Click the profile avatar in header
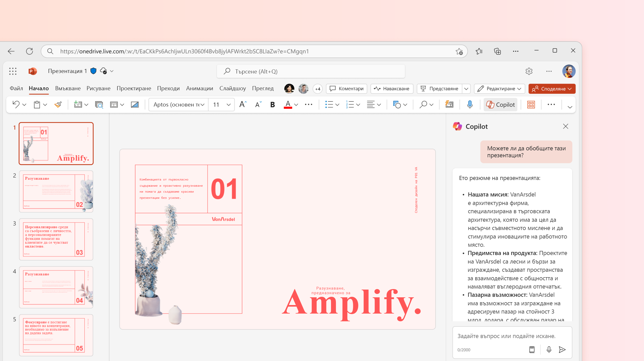 (569, 71)
